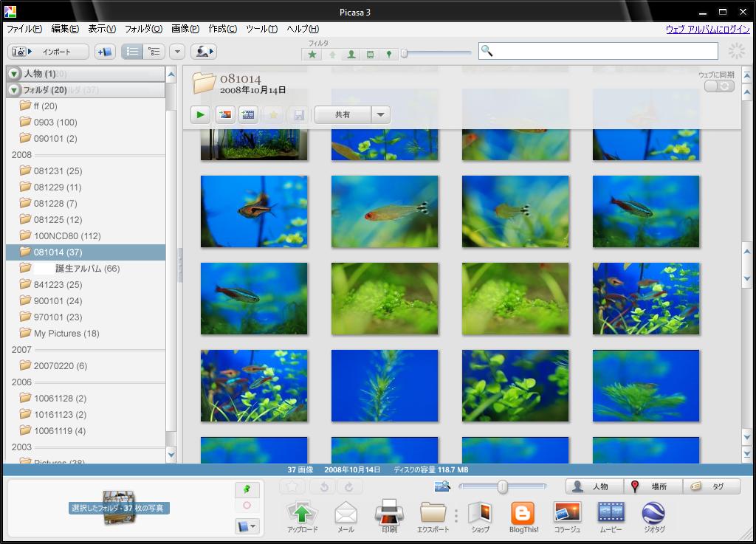
Task: Switch to tree folder view
Action: pyautogui.click(x=154, y=52)
